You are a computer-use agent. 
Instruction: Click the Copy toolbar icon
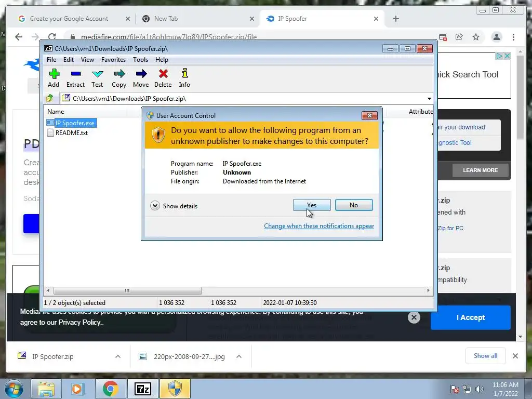[x=119, y=78]
